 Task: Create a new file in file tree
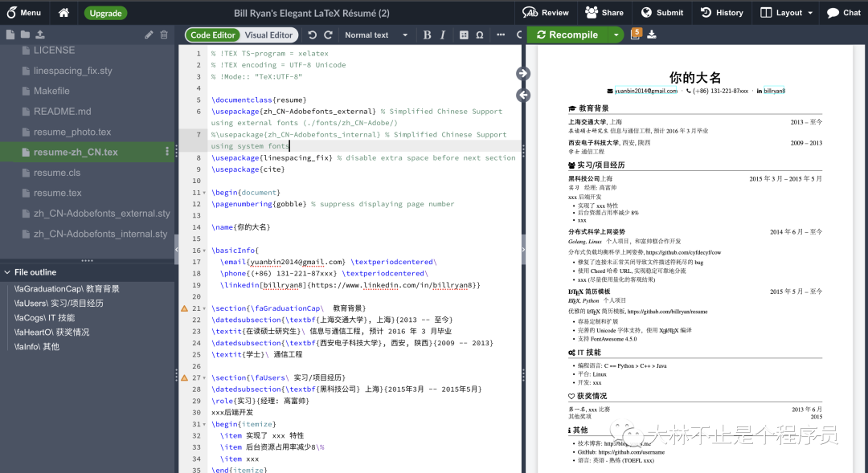pyautogui.click(x=10, y=35)
